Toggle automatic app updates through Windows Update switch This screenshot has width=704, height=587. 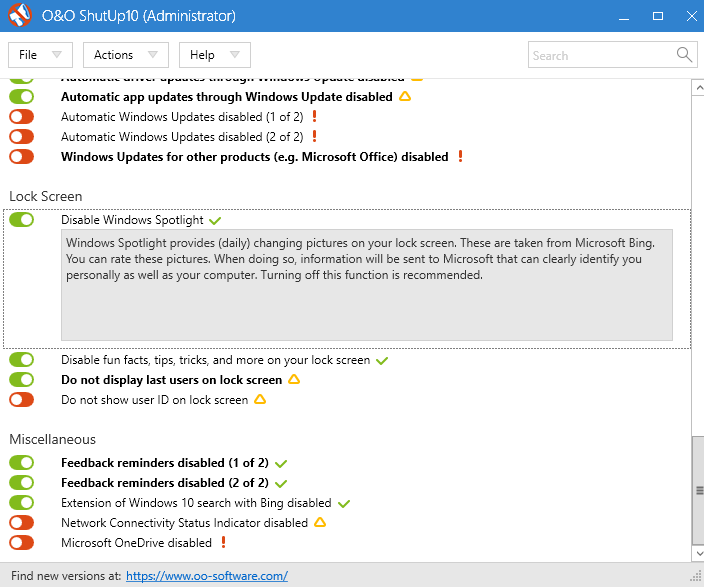coord(22,97)
